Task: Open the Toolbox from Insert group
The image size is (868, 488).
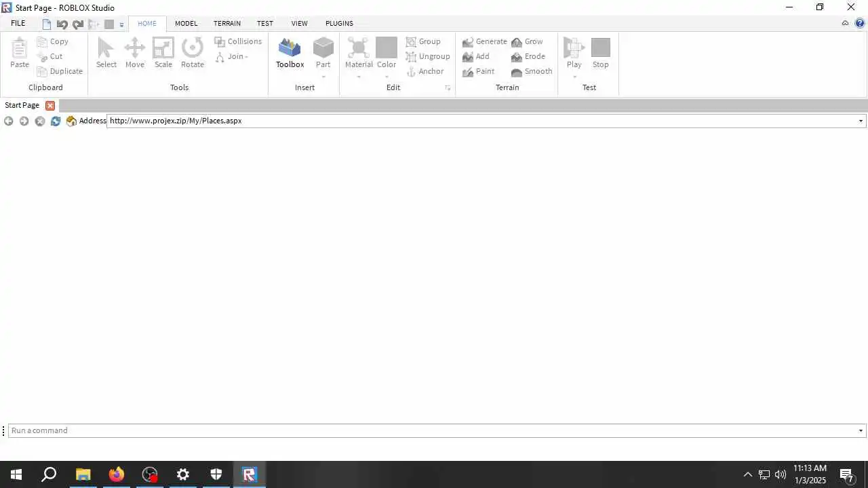Action: (x=290, y=53)
